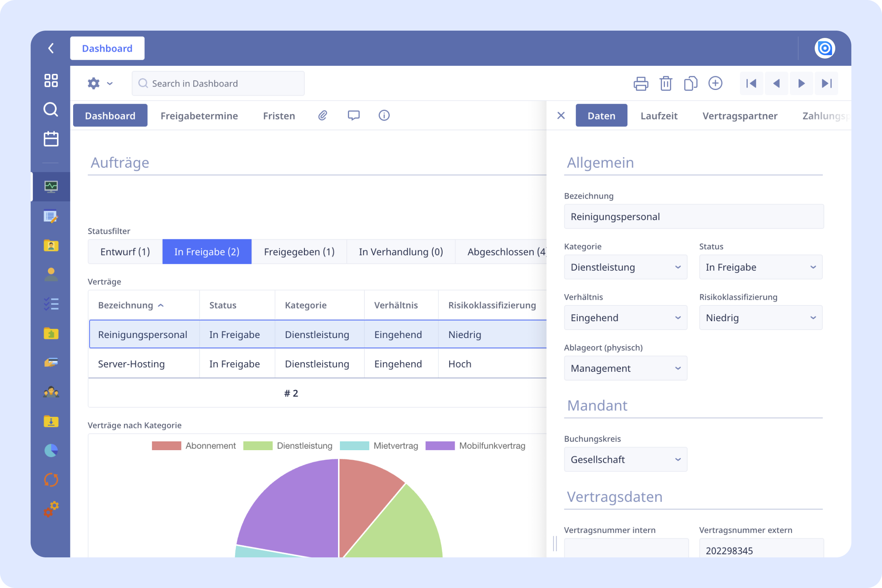The width and height of the screenshot is (882, 588).
Task: Open the comments speech bubble tab
Action: tap(353, 116)
